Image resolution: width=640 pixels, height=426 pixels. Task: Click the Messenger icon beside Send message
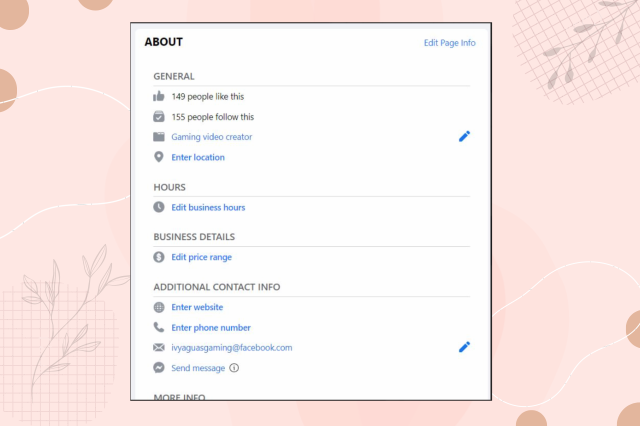(158, 368)
